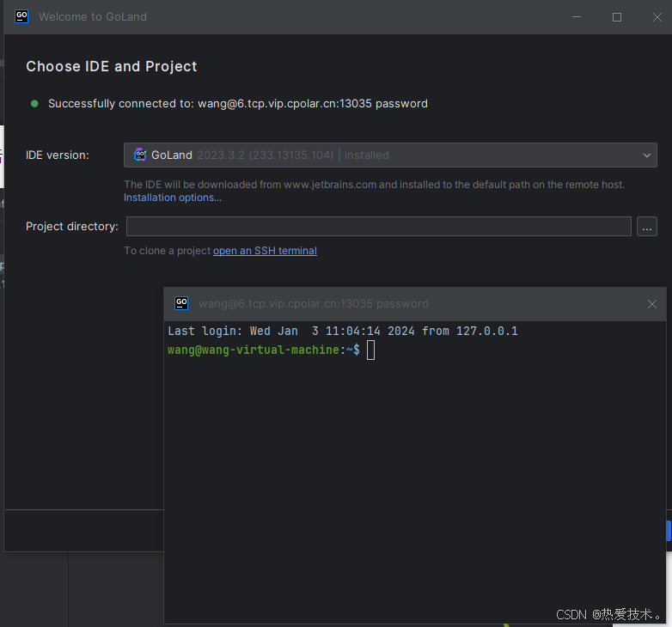Click the 'Choose IDE and Project' heading
The image size is (672, 627).
(x=112, y=66)
